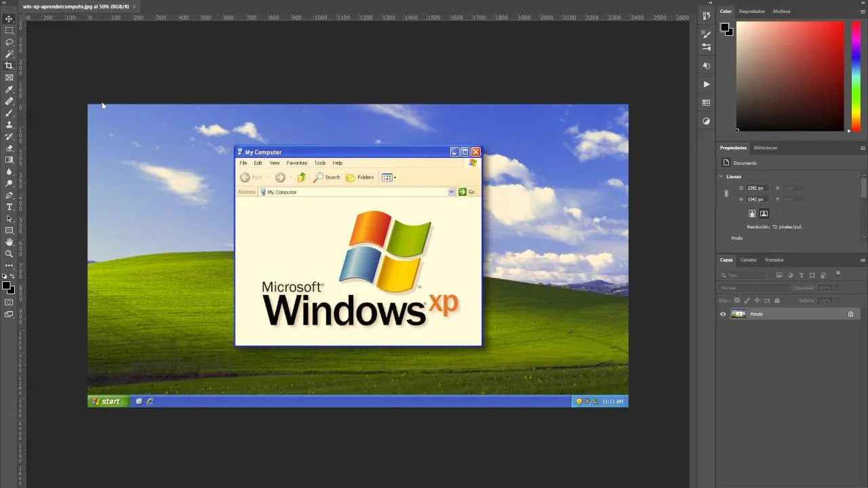The height and width of the screenshot is (488, 868).
Task: Select the Magic Wand tool
Action: (9, 54)
